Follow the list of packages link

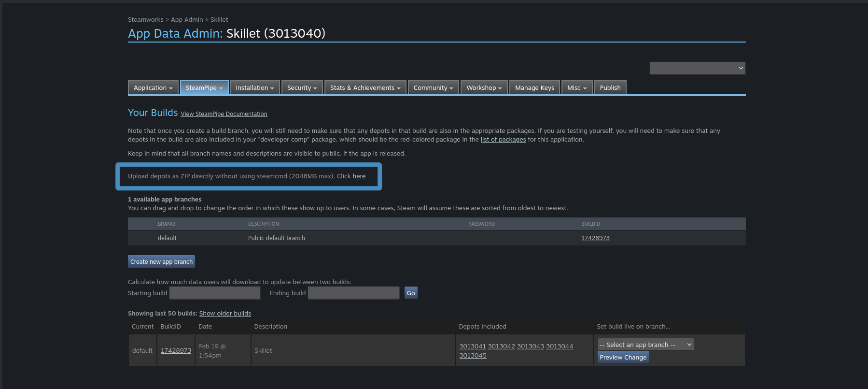pyautogui.click(x=503, y=140)
